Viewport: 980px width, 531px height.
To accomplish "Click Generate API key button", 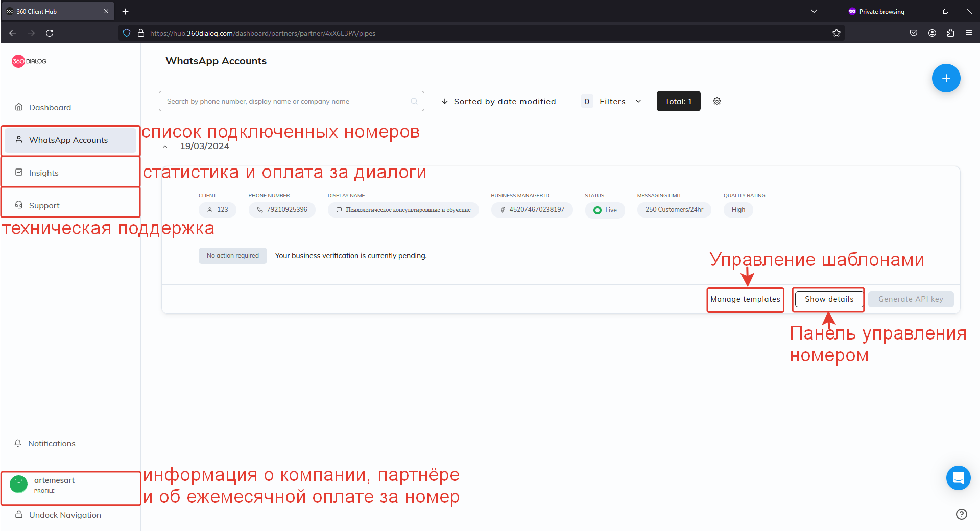I will click(911, 299).
